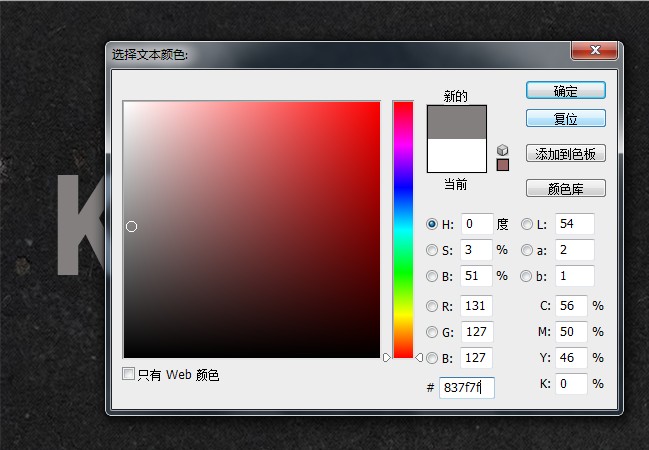The image size is (649, 450).
Task: Click the L field showing 54
Action: pos(575,224)
